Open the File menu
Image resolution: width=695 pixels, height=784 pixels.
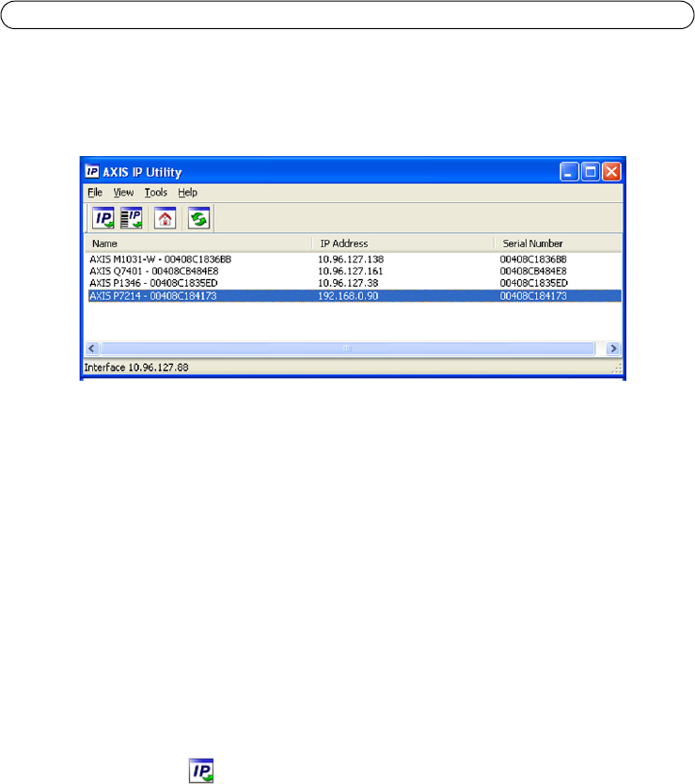point(95,193)
